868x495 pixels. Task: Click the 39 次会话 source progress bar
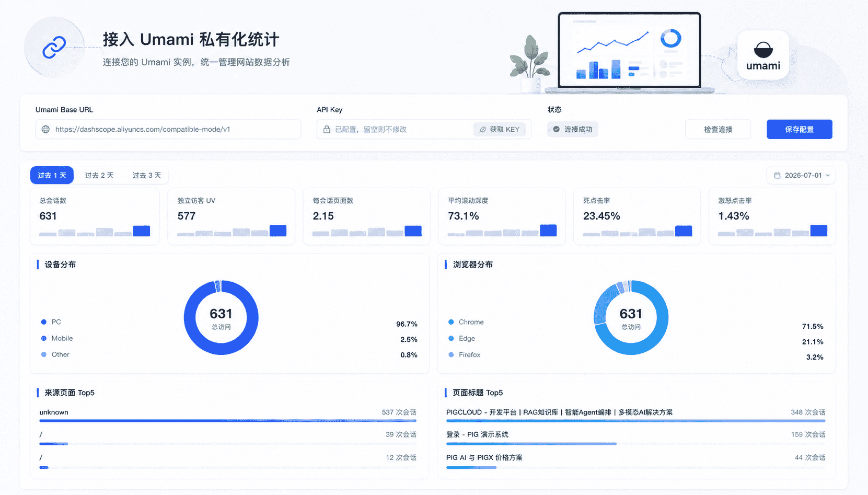click(228, 444)
